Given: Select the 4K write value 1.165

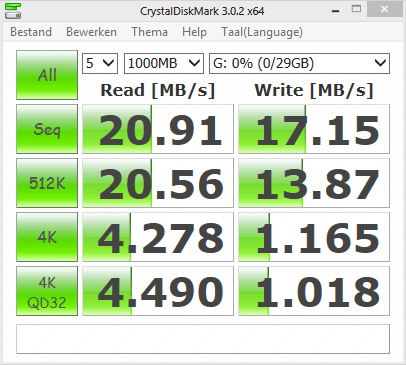Looking at the screenshot, I should coord(314,237).
